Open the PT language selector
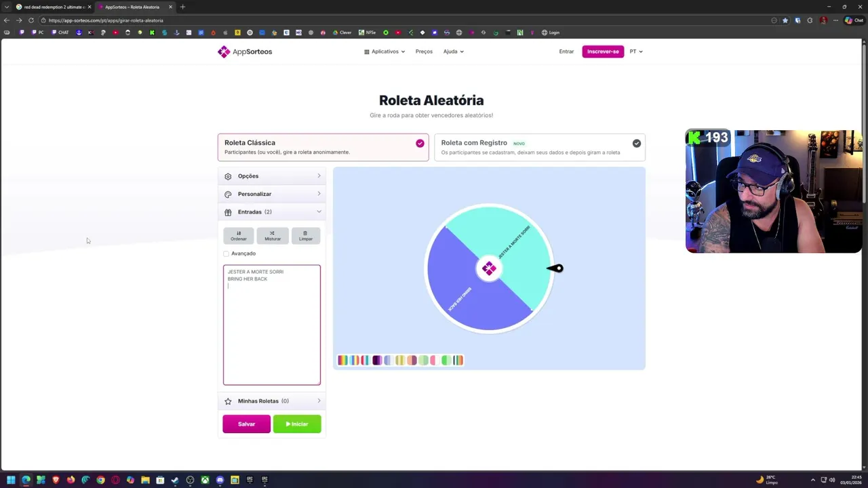 (636, 52)
